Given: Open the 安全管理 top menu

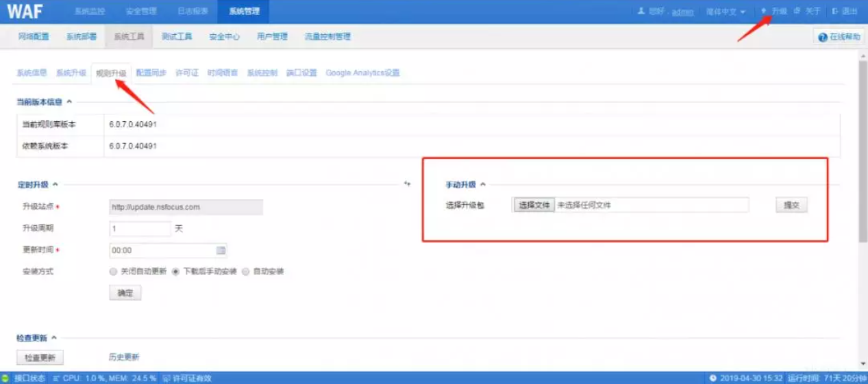Looking at the screenshot, I should [141, 12].
